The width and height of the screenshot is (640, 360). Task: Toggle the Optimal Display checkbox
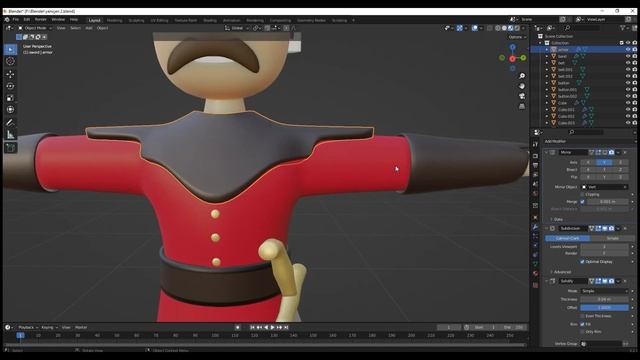point(582,262)
